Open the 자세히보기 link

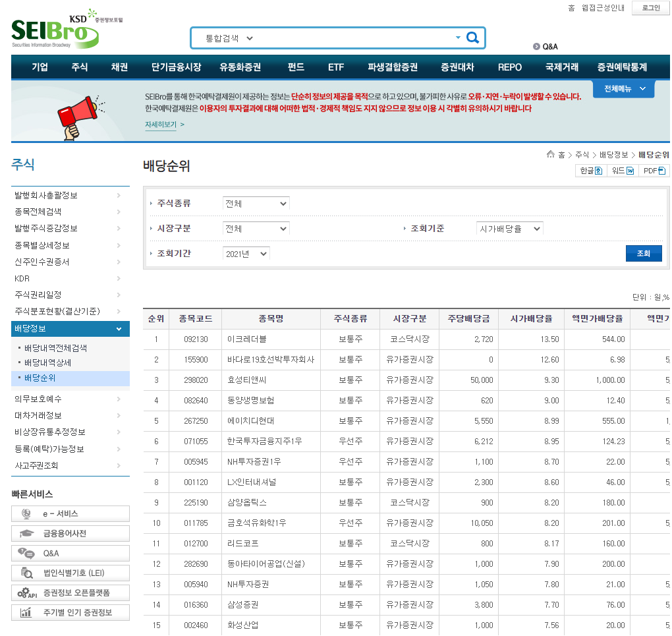tap(161, 125)
